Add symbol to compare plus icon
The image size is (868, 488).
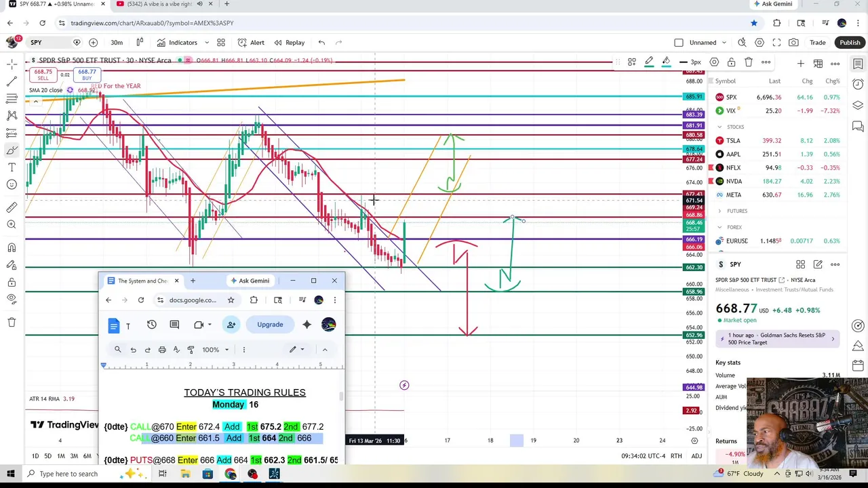(94, 43)
